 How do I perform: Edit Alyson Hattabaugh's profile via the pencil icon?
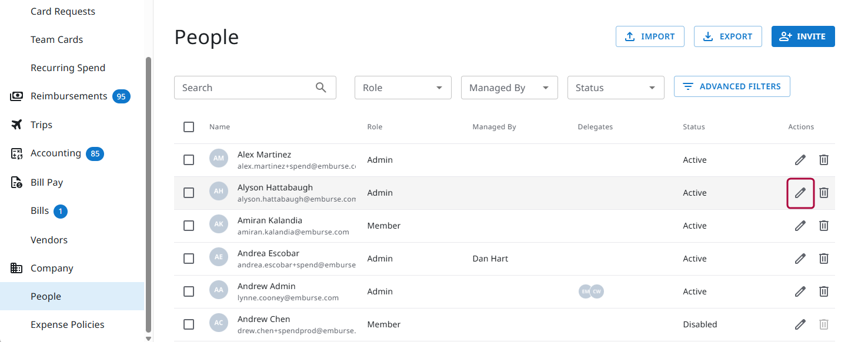pyautogui.click(x=800, y=192)
